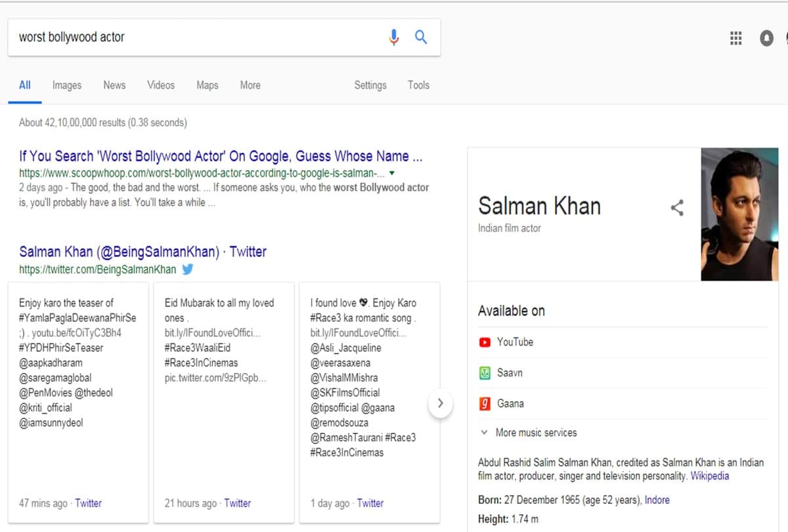Open the 'Enjoy karo the teaser' tweet card

[x=78, y=402]
